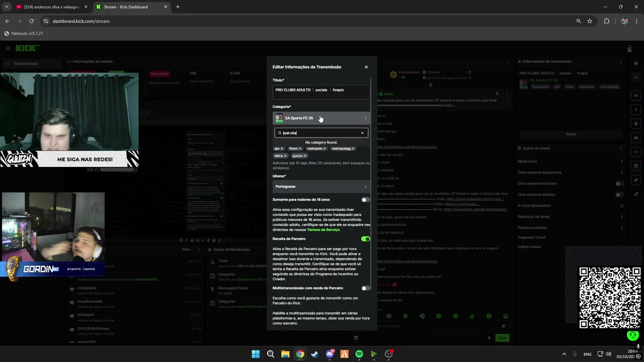Toggle Chat somente emotes

click(x=619, y=195)
